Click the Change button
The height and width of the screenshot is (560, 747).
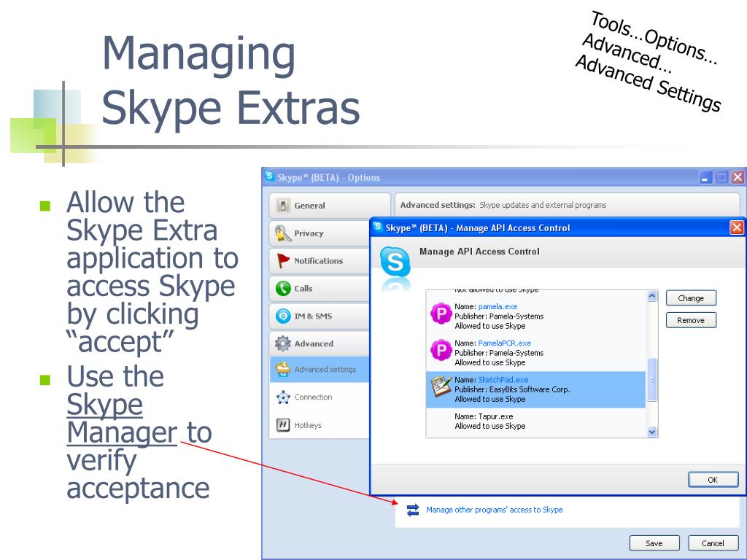click(x=691, y=298)
